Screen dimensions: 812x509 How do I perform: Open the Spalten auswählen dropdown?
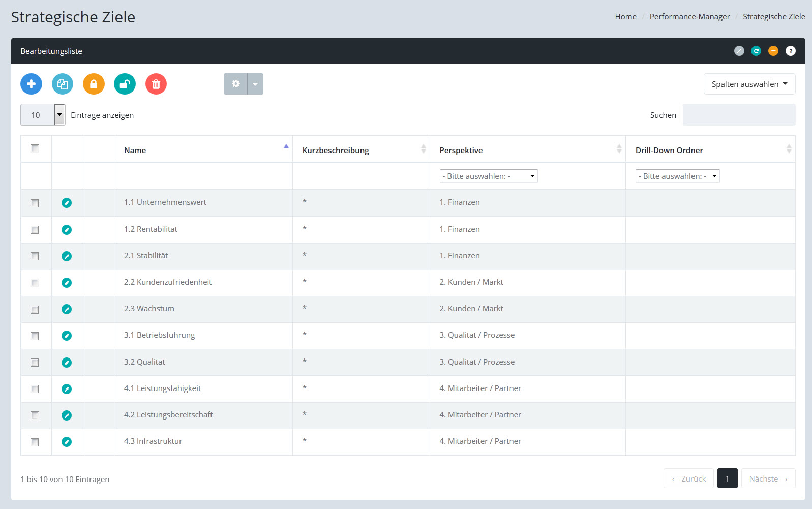[x=749, y=84]
